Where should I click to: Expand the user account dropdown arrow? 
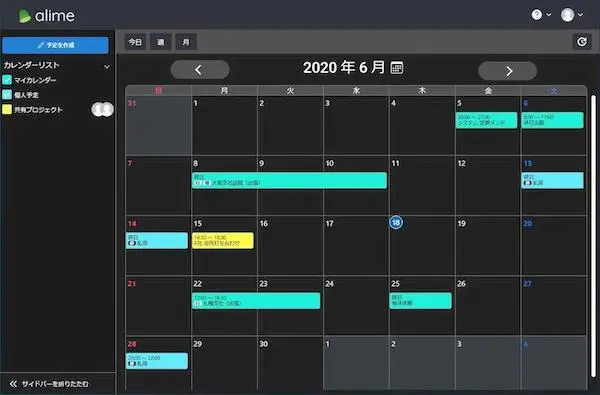(x=580, y=15)
